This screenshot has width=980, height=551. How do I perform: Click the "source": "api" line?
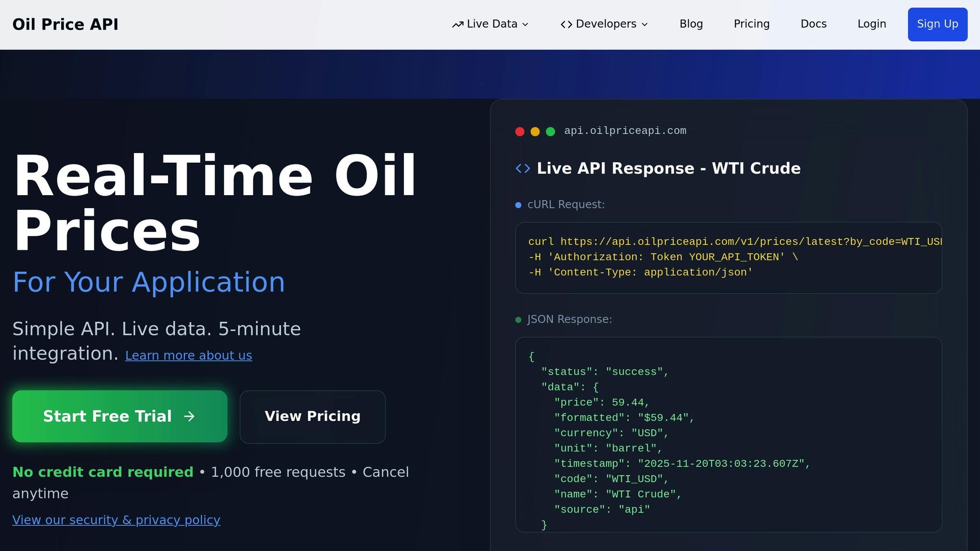(602, 509)
